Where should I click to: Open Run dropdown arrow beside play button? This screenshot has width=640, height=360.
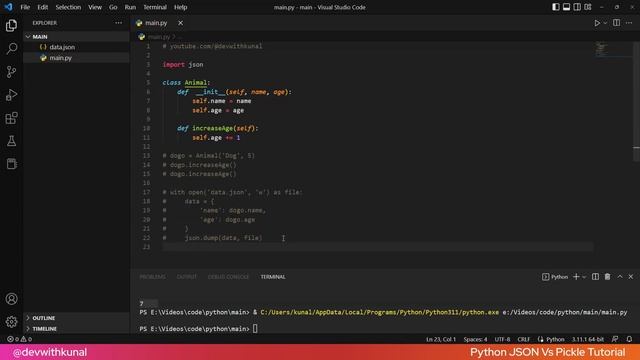coord(605,23)
